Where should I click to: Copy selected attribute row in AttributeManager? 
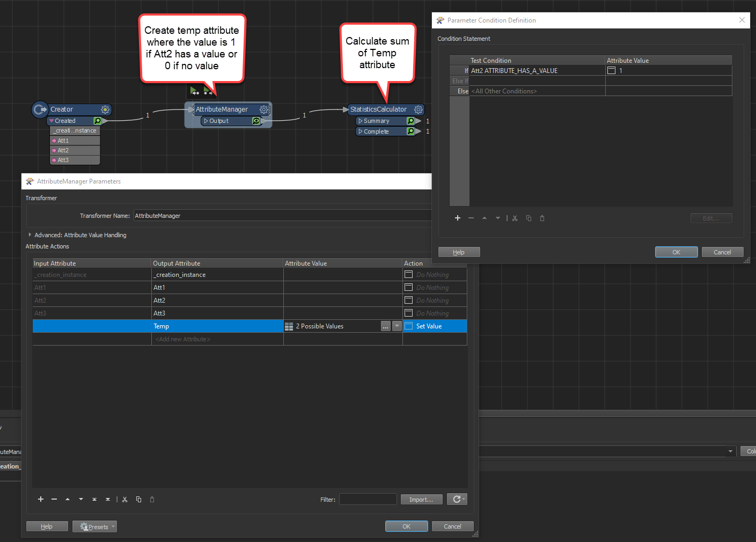pyautogui.click(x=138, y=499)
